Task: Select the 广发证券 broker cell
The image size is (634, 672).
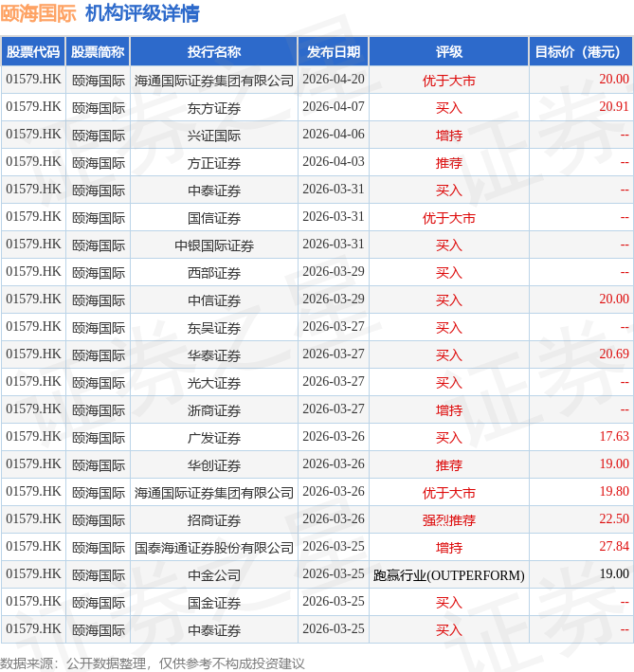Action: pyautogui.click(x=214, y=437)
